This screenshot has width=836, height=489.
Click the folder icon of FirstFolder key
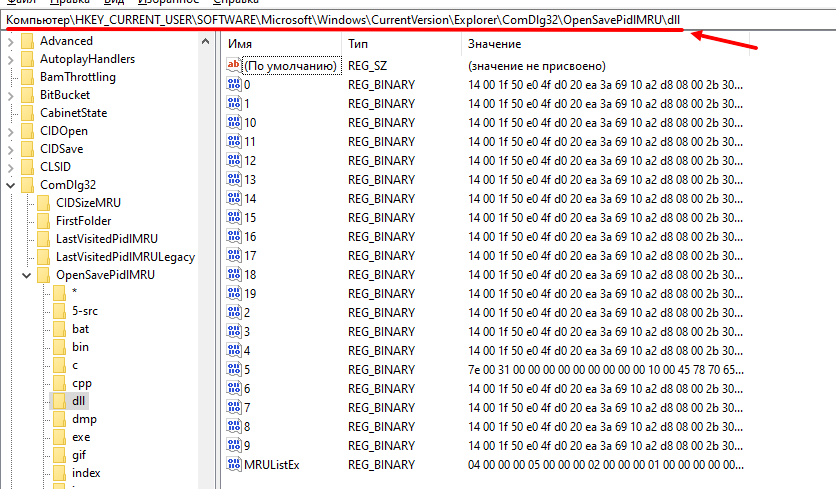coord(43,221)
